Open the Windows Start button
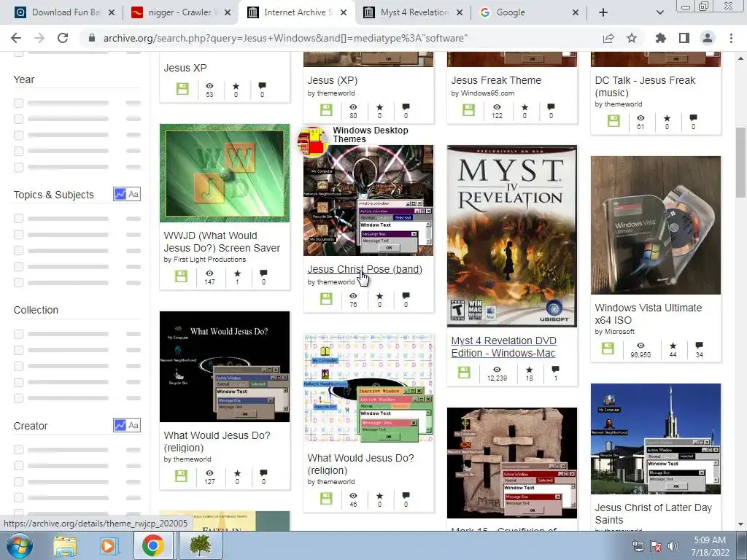The image size is (747, 560). (x=20, y=545)
